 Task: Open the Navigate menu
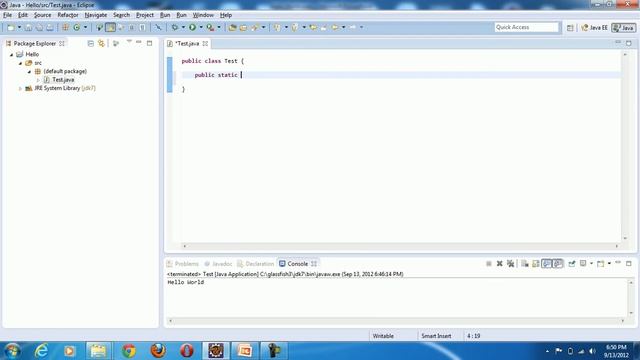click(96, 15)
